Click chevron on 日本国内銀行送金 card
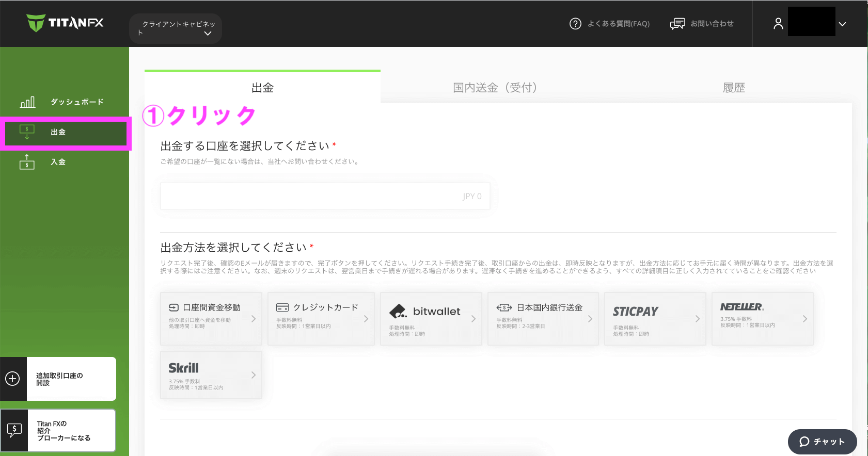Screen dimensions: 868x456 click(x=590, y=319)
